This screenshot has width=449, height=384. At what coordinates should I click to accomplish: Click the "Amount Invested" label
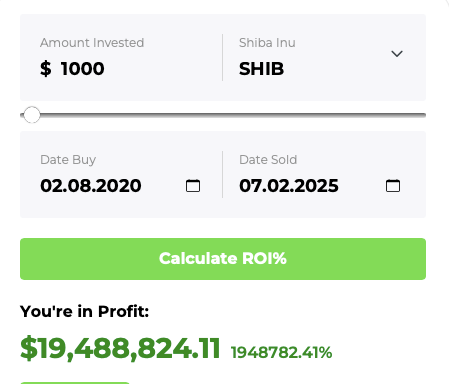click(92, 43)
